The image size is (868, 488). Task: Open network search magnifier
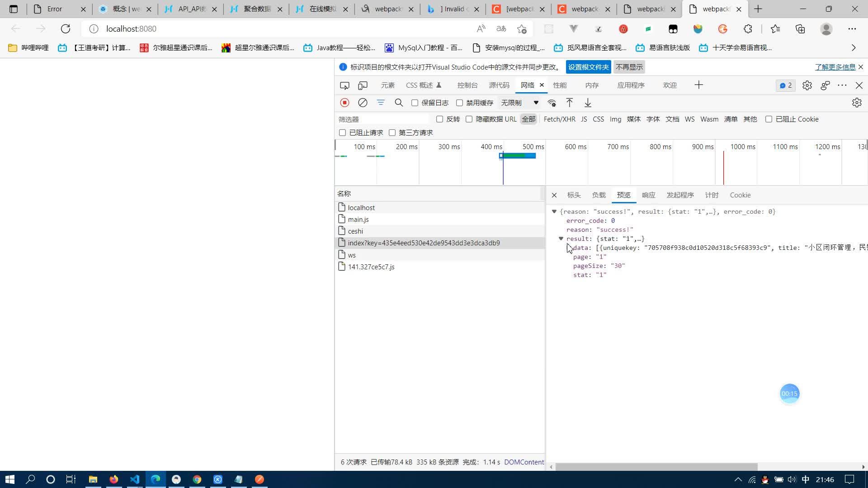(x=399, y=103)
